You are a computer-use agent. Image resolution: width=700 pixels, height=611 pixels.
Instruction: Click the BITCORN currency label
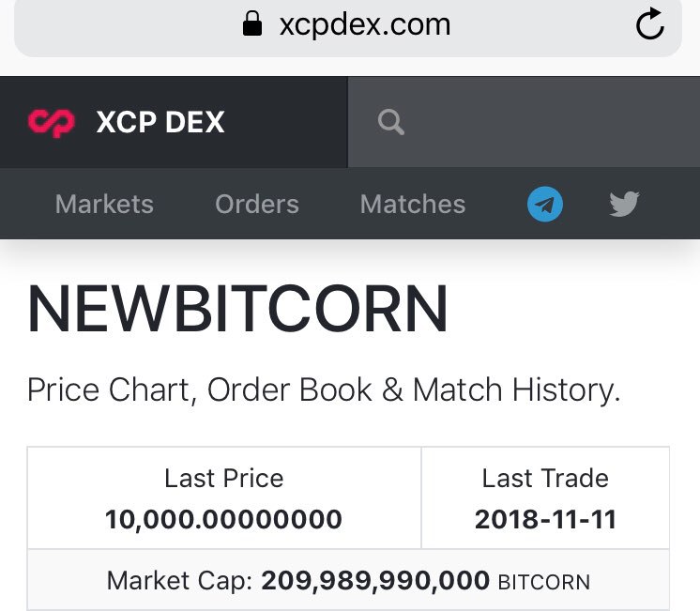click(x=543, y=583)
